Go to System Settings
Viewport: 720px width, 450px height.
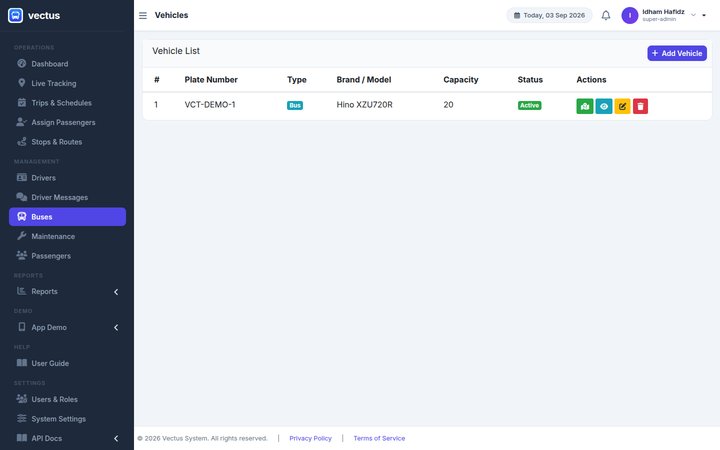point(68,419)
